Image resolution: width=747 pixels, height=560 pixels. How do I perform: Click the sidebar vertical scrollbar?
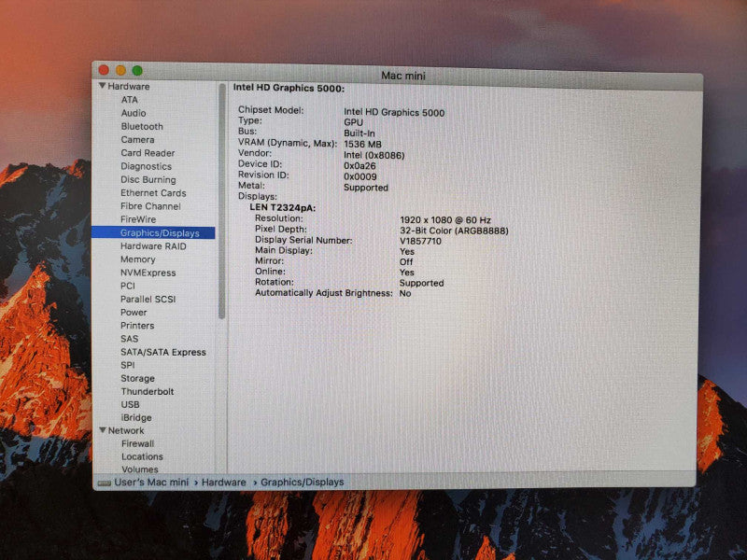(x=221, y=202)
